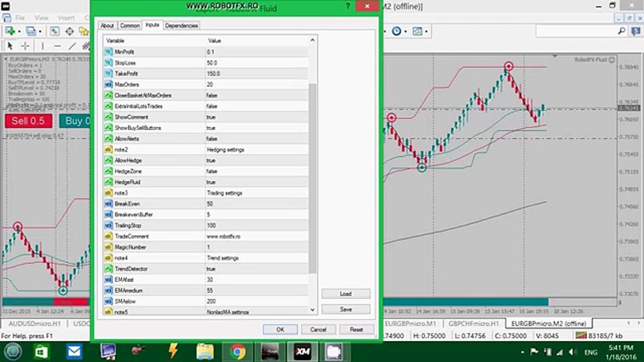
Task: Click the Load button
Action: click(x=346, y=294)
